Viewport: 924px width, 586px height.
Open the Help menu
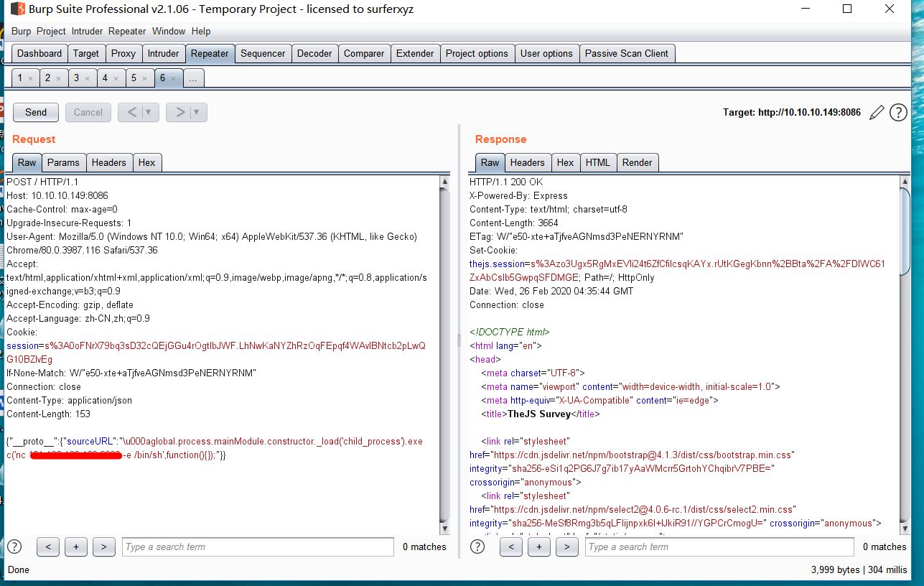(x=201, y=31)
